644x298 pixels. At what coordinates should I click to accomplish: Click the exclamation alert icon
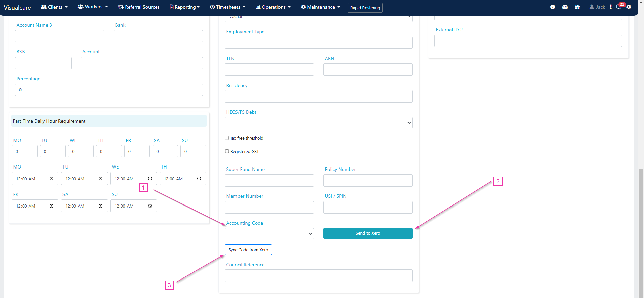coord(611,7)
